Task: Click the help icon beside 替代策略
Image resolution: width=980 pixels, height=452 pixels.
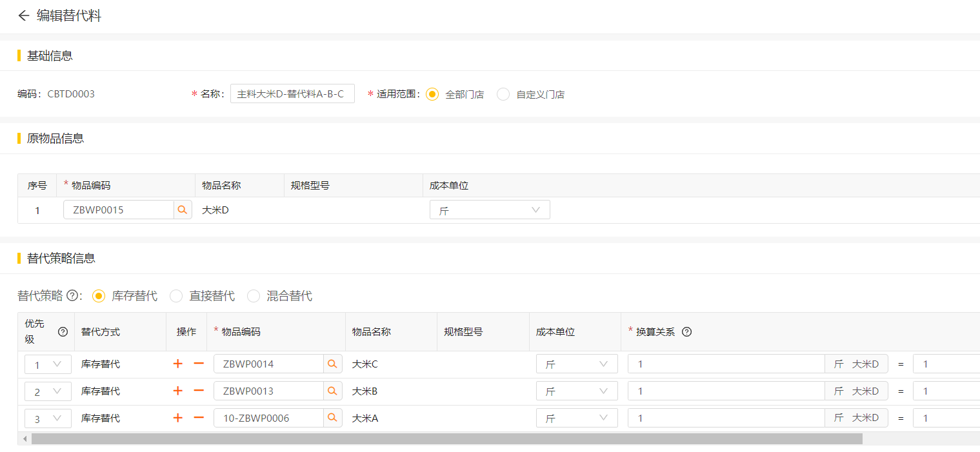Action: (x=73, y=296)
